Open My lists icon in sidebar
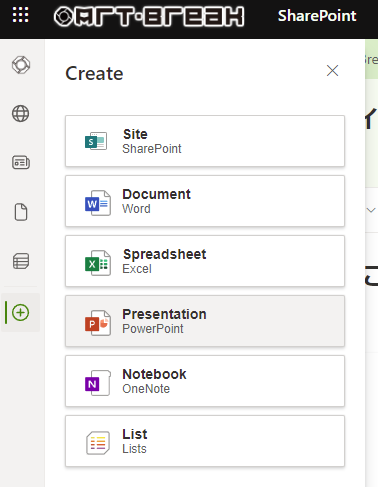 tap(21, 261)
